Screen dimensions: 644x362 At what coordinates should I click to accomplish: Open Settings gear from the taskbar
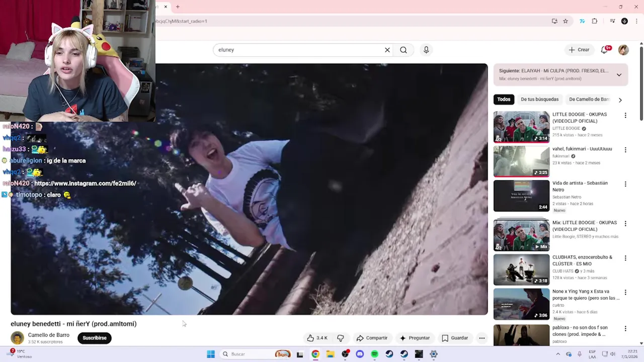(x=434, y=354)
